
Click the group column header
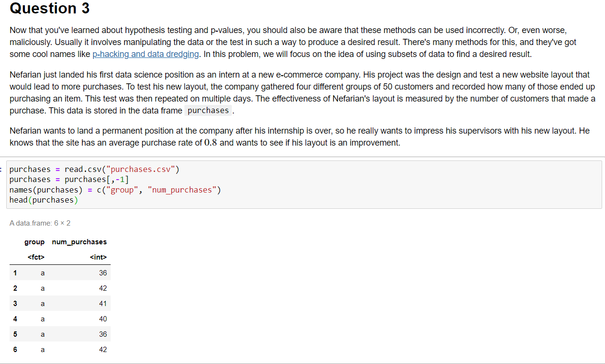(34, 242)
